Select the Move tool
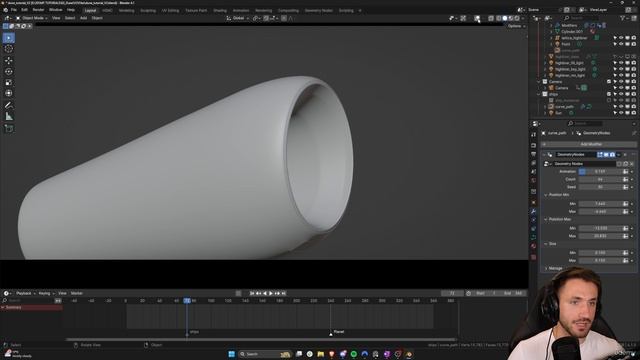This screenshot has width=640, height=360. click(x=9, y=60)
